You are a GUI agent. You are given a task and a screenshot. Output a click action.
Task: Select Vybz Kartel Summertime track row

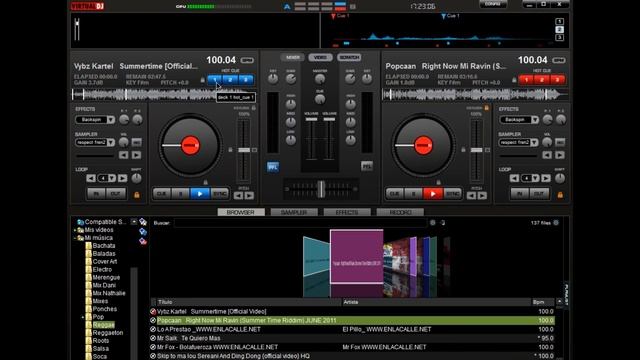[352, 311]
